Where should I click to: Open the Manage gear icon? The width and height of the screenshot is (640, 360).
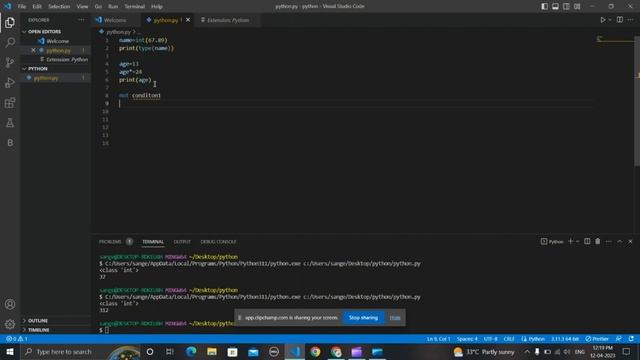point(10,324)
